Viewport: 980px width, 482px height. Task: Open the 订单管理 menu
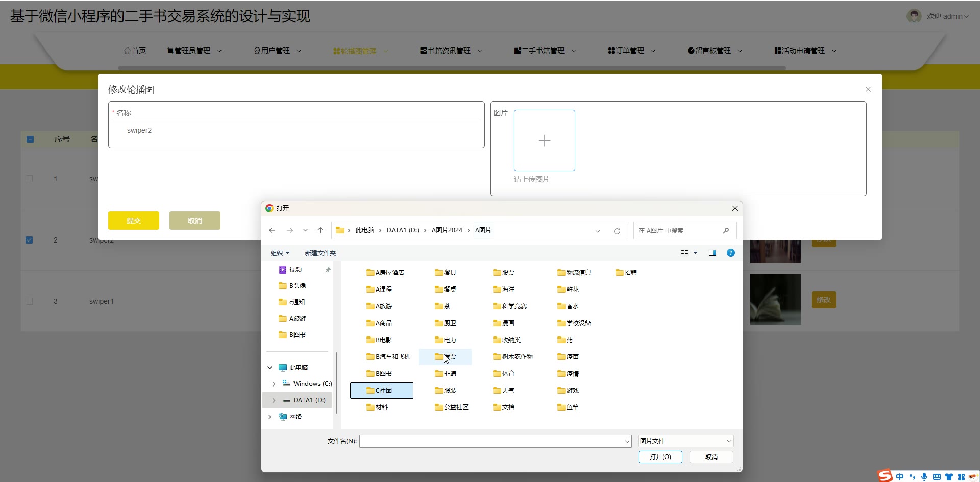(632, 51)
